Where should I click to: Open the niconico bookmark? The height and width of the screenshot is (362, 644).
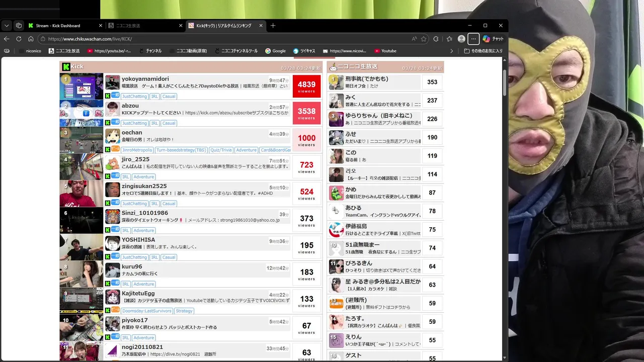point(31,51)
